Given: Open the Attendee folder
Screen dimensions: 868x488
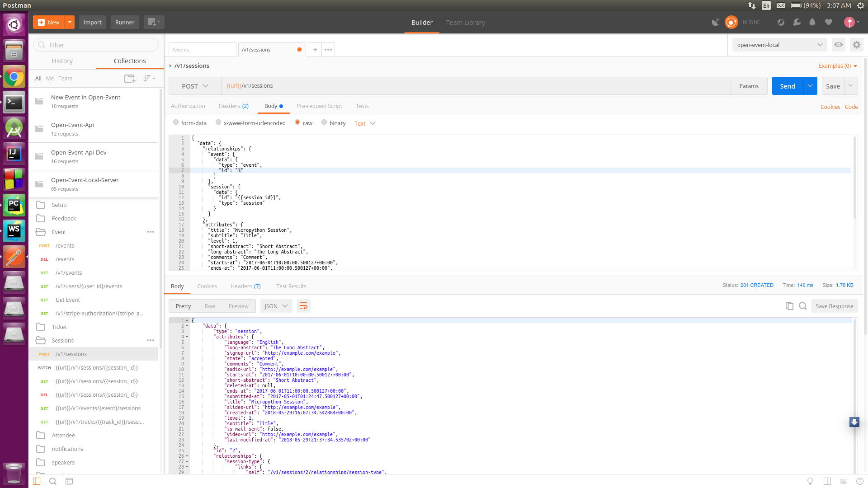Looking at the screenshot, I should (94, 435).
